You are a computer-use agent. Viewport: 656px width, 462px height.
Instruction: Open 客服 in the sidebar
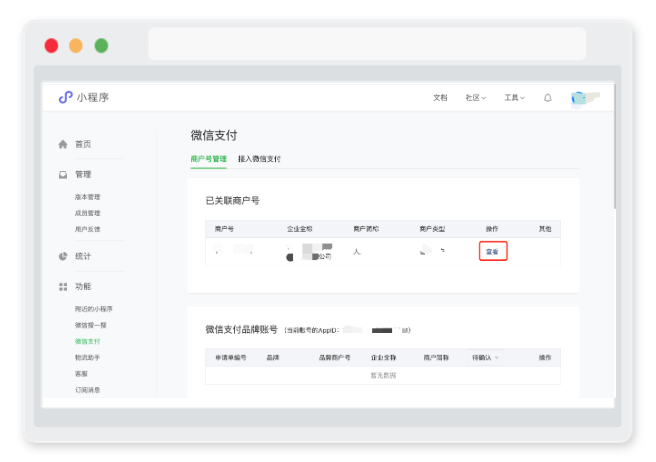coord(81,374)
